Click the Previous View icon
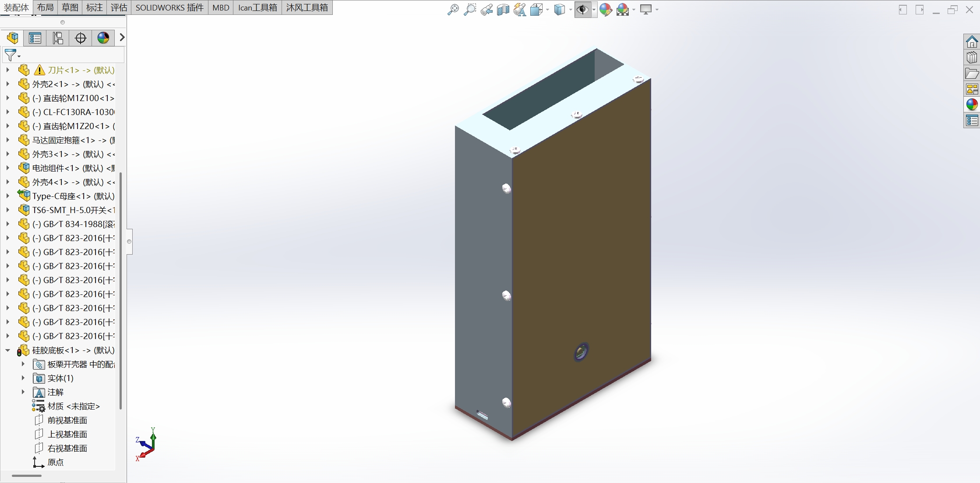The image size is (980, 483). (x=486, y=9)
